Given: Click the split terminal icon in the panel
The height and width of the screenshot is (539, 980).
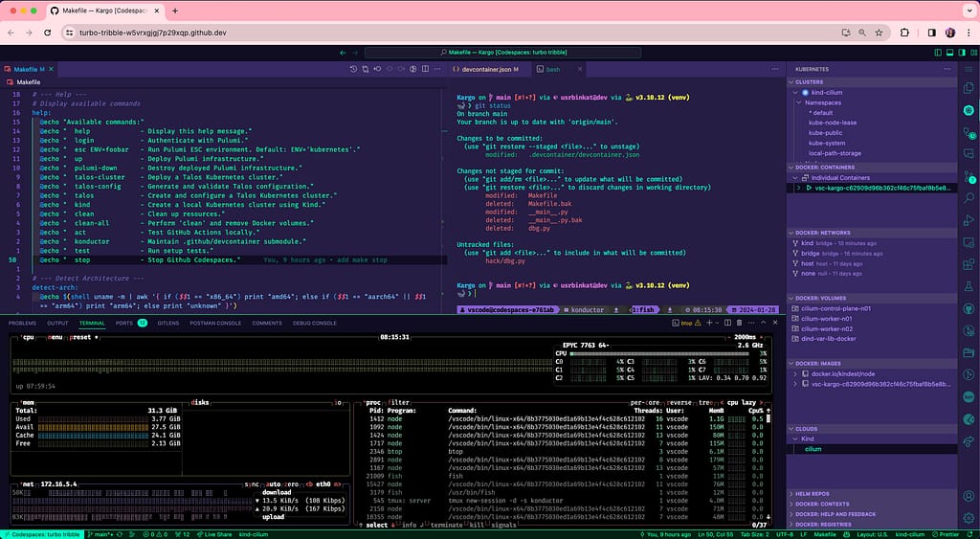Looking at the screenshot, I should point(727,323).
